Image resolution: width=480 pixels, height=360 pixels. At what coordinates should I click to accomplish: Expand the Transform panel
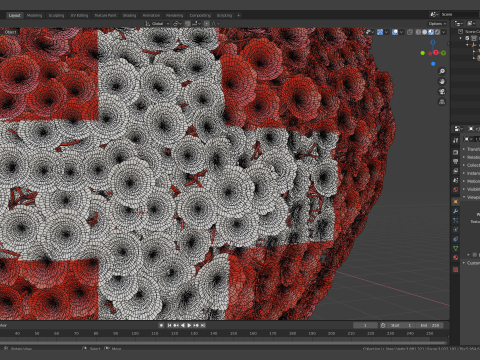tap(471, 149)
